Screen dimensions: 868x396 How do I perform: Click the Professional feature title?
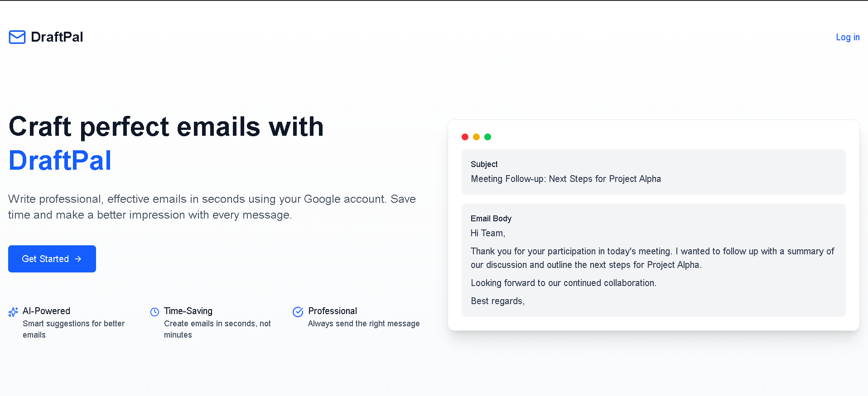coord(333,311)
